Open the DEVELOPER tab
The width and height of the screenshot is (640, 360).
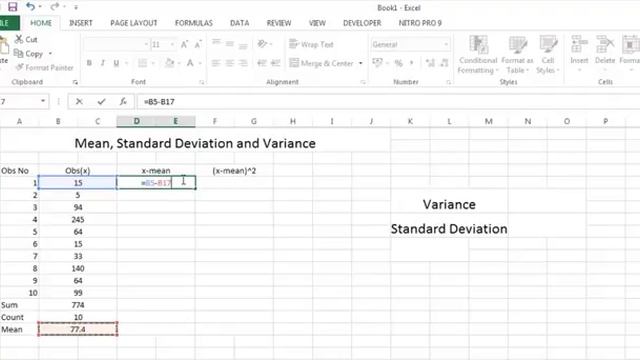(x=362, y=23)
